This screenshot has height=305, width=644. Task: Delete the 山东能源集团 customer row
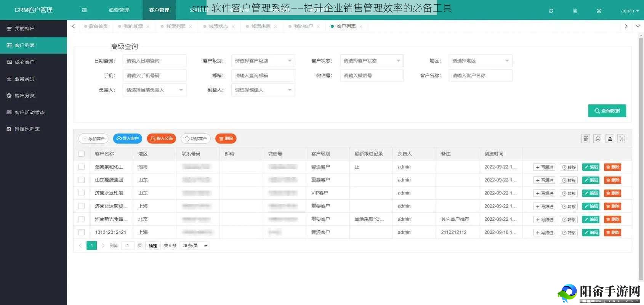click(x=613, y=180)
